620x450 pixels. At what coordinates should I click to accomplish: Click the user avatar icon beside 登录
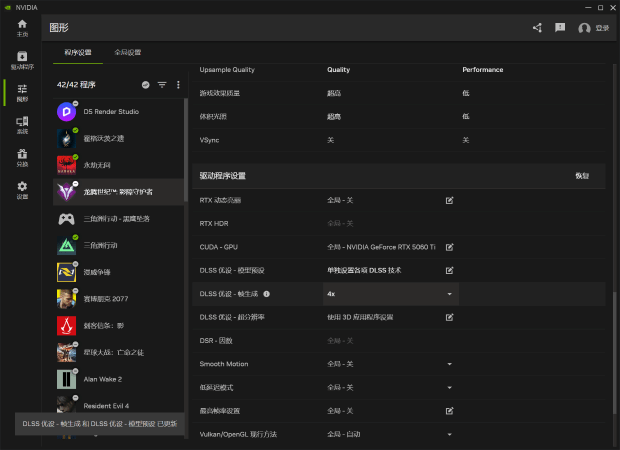point(584,28)
